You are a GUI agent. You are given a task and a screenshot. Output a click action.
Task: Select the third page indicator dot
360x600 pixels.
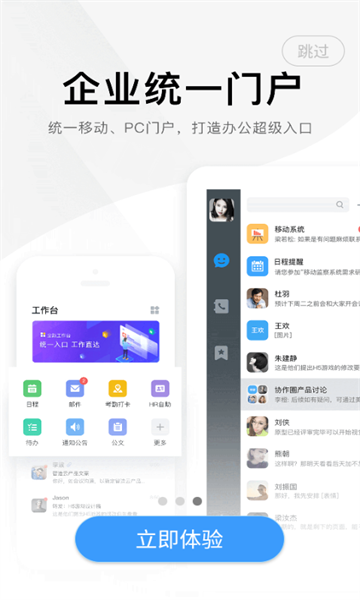click(x=197, y=501)
